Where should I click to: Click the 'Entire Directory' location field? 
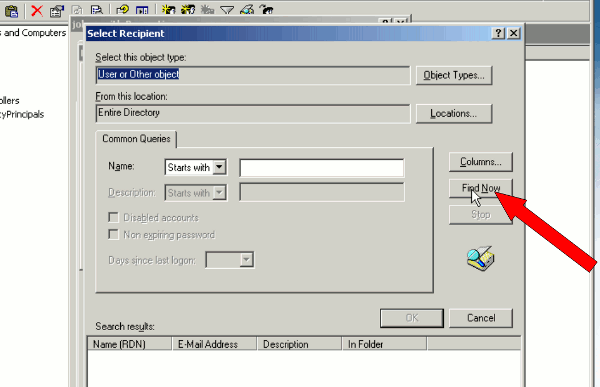253,113
